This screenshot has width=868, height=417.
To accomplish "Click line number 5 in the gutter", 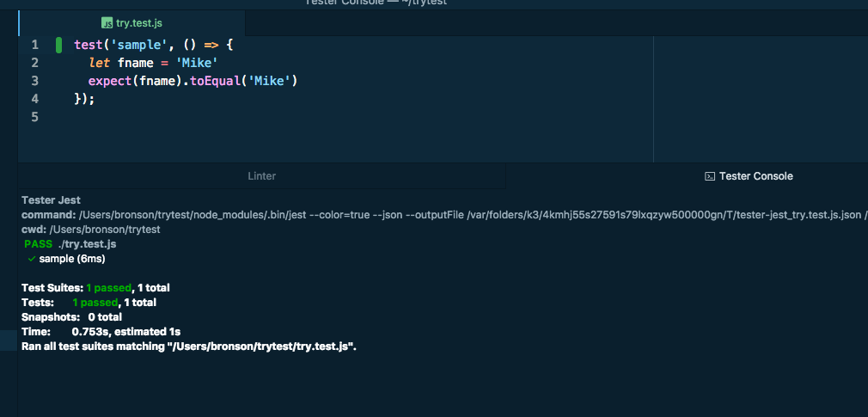I will pos(35,118).
